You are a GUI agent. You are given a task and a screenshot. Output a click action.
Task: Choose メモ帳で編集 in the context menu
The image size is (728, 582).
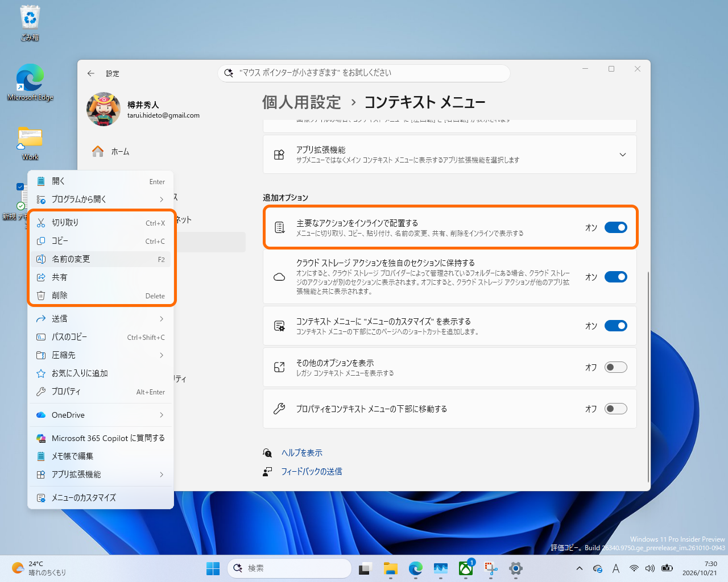tap(101, 456)
